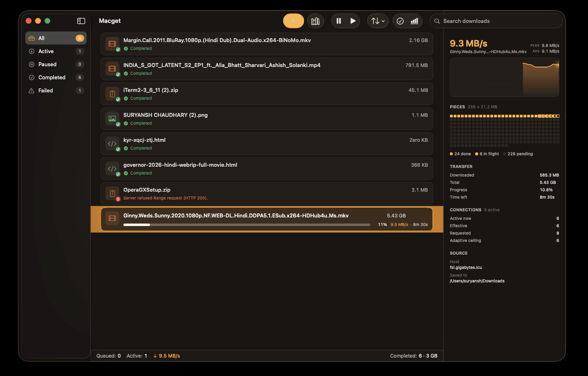
Task: Click the 24 done legend entry
Action: pyautogui.click(x=461, y=154)
